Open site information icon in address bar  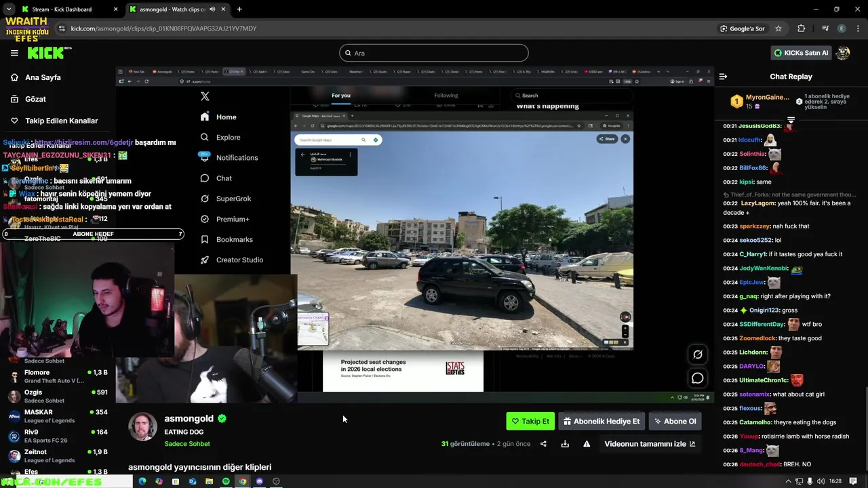(62, 28)
